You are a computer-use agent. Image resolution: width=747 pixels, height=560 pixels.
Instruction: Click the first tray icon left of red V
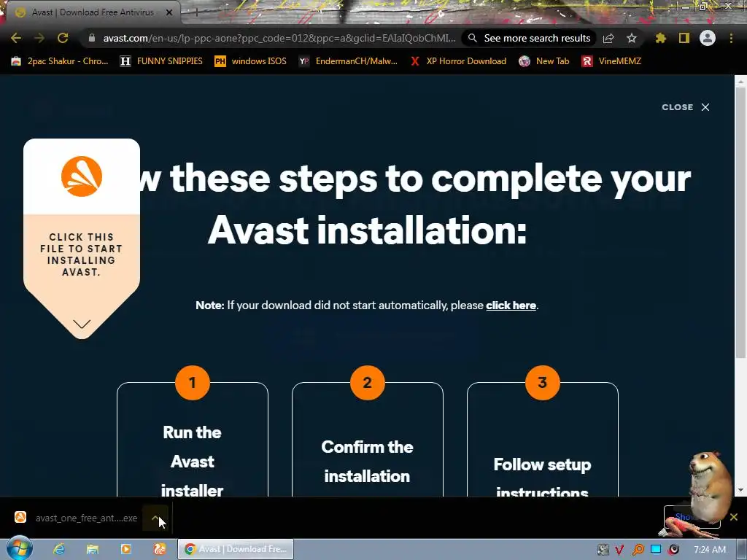[603, 550]
